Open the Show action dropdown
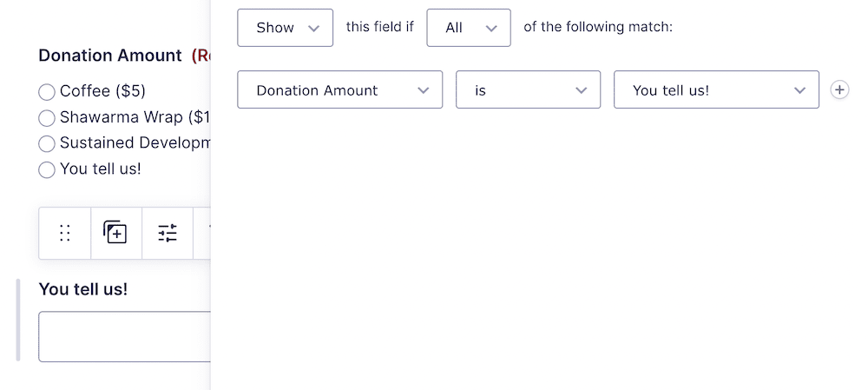The width and height of the screenshot is (868, 390). pyautogui.click(x=285, y=28)
